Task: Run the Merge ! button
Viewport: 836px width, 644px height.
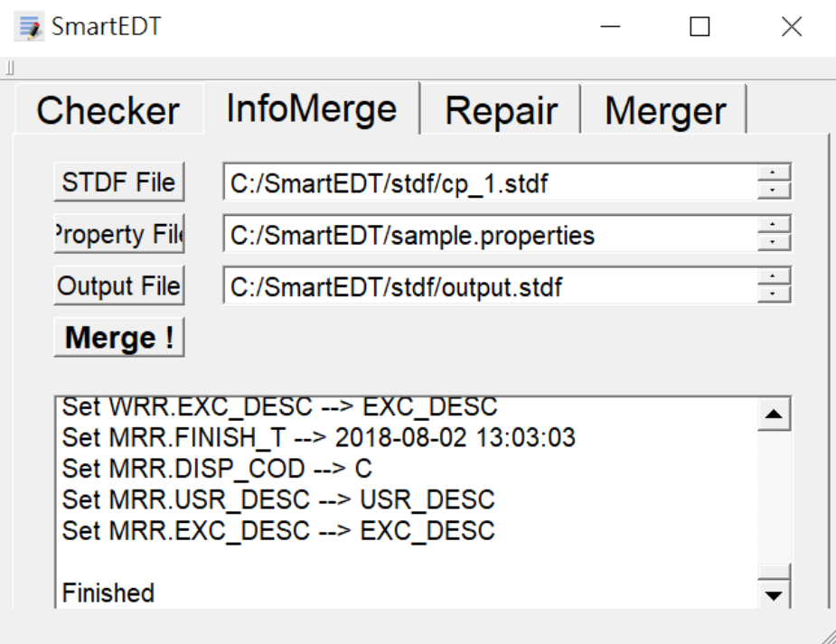Action: tap(119, 338)
